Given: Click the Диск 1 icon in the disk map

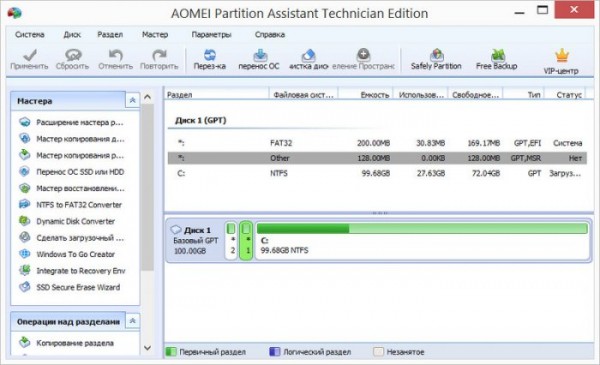Looking at the screenshot, I should pos(176,230).
